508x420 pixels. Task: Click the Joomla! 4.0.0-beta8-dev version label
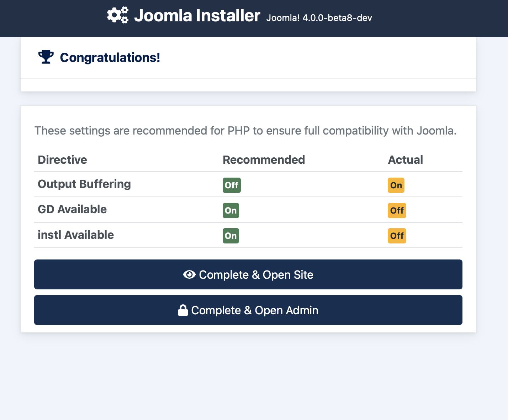(x=319, y=18)
